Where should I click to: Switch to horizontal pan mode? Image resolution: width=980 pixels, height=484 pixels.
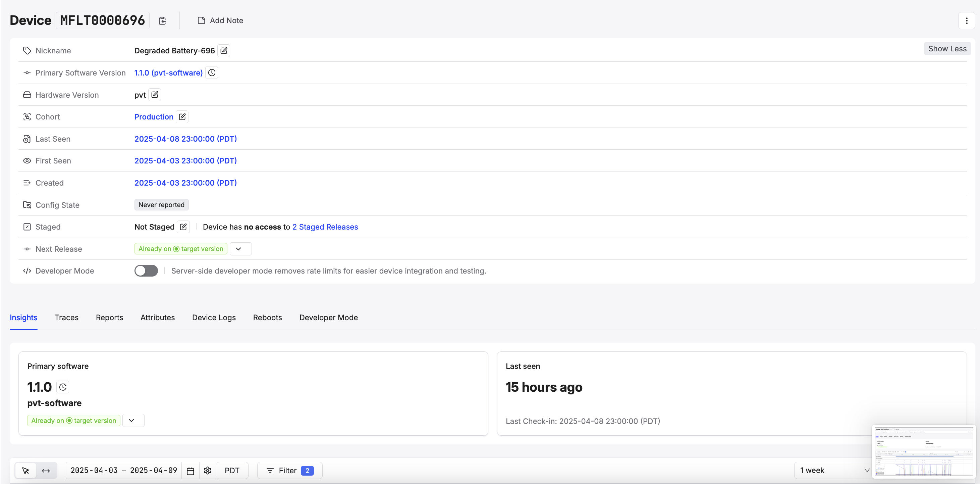[46, 471]
